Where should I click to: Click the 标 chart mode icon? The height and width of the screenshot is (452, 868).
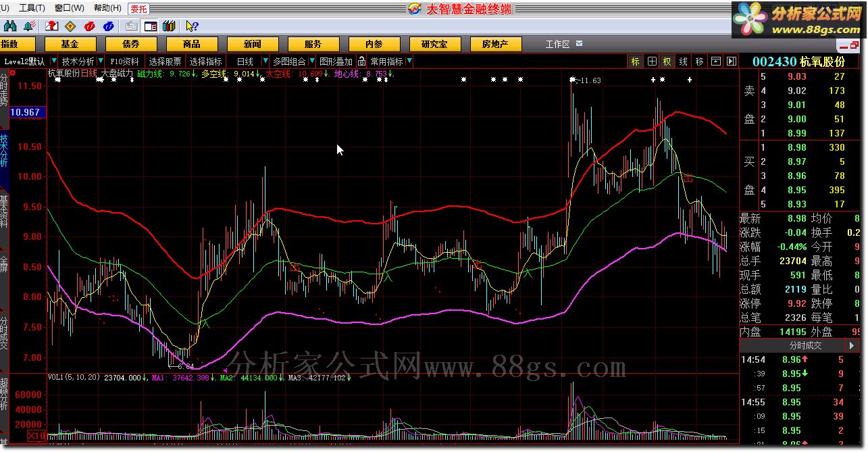coord(636,61)
